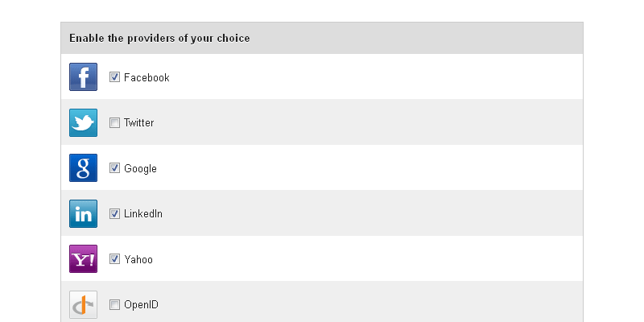The width and height of the screenshot is (644, 322).
Task: Click the Facebook text label
Action: pos(147,78)
